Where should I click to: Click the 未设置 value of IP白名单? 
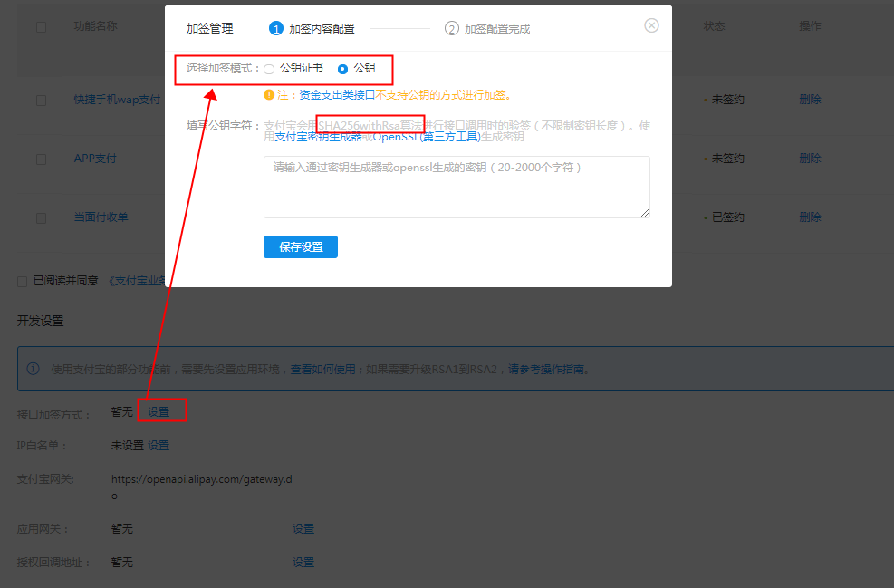(x=127, y=446)
